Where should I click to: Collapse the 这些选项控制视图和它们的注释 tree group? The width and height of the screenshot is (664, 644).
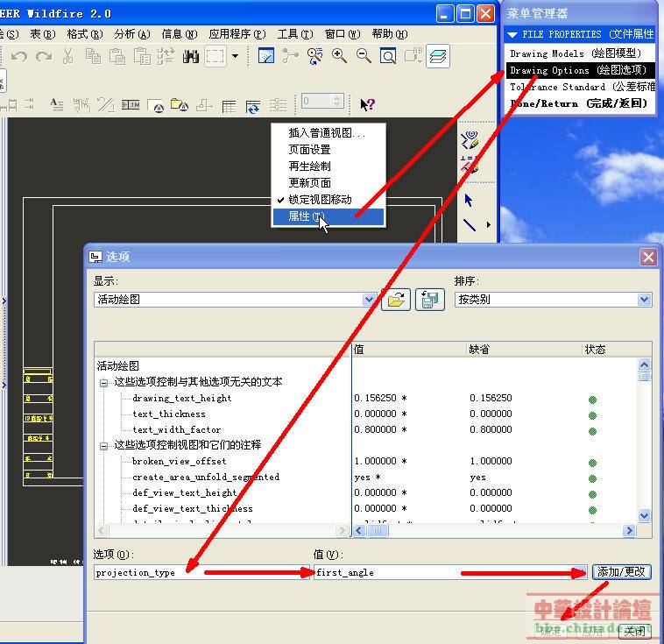click(x=103, y=445)
